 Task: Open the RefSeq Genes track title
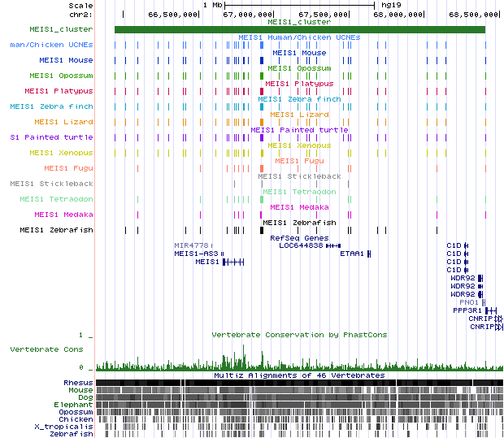pos(299,238)
